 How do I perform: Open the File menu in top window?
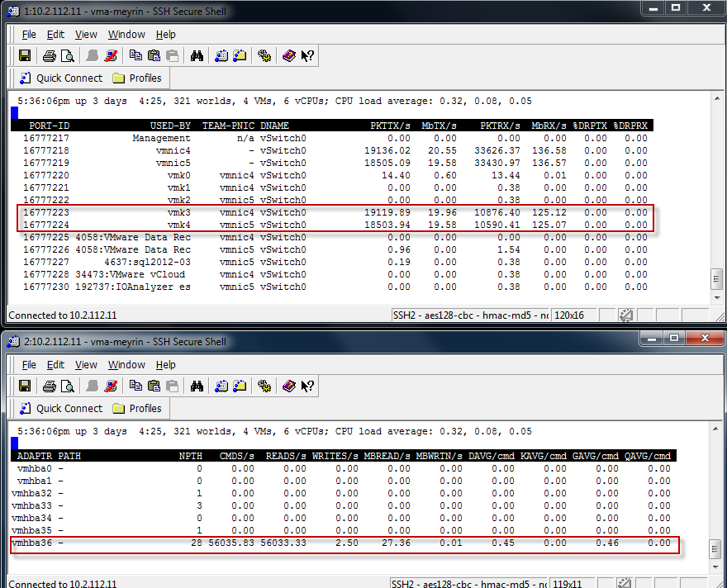29,35
